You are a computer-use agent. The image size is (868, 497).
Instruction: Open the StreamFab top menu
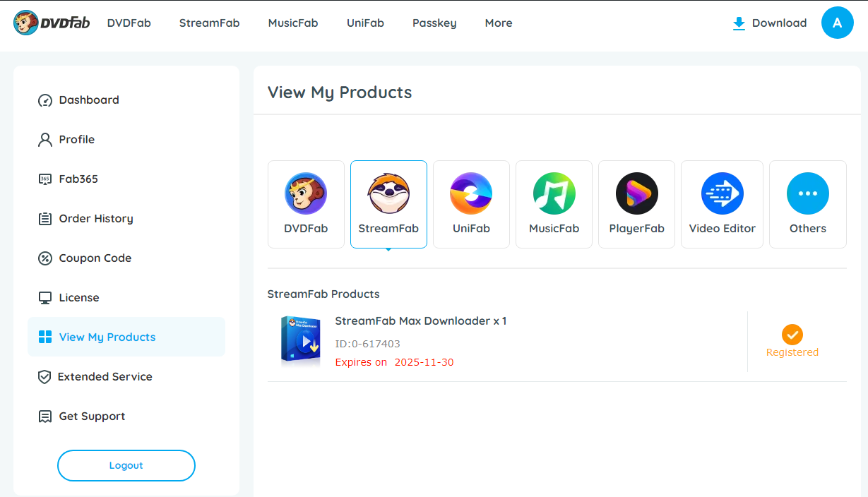pos(209,23)
